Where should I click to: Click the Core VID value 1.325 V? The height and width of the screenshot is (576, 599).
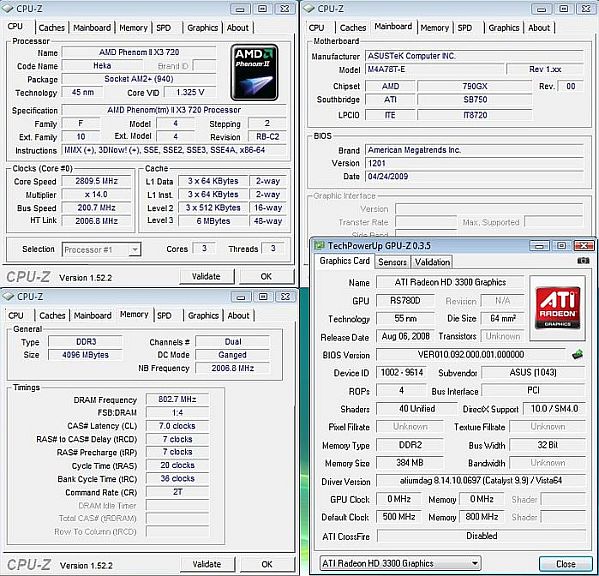[x=190, y=92]
